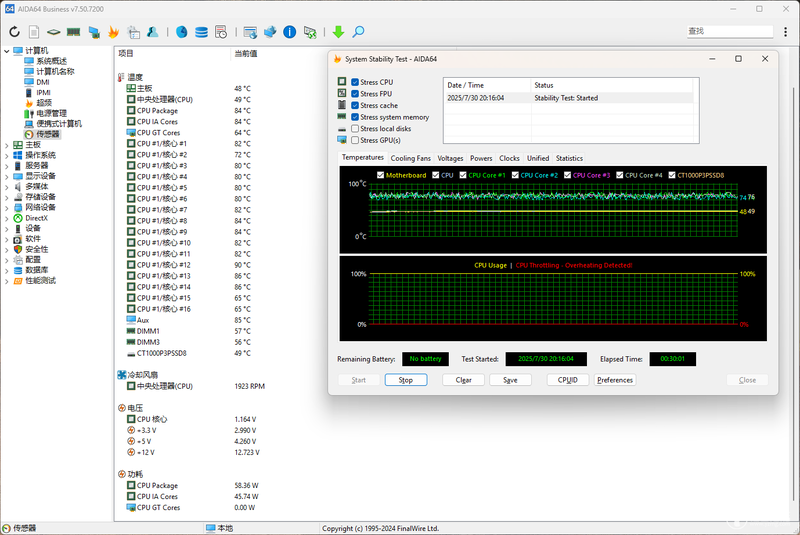Switch to the Unified tab
The image size is (800, 535).
(x=538, y=158)
